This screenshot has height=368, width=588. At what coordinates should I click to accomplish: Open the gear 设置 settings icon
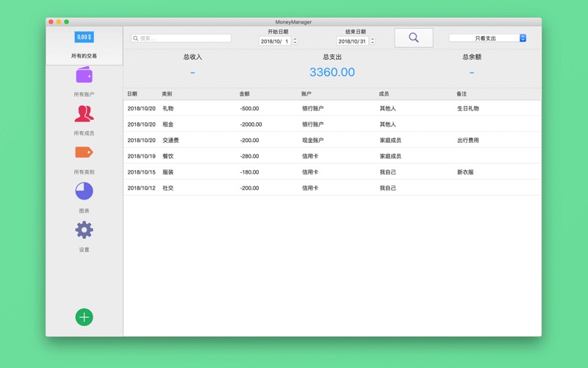(x=84, y=230)
